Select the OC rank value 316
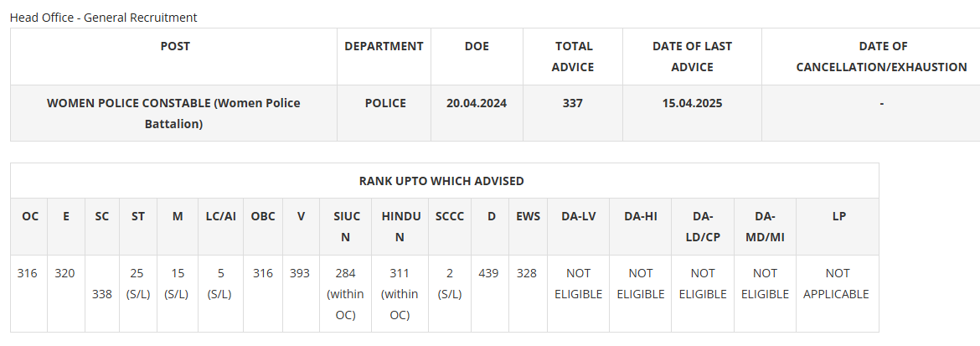This screenshot has height=346, width=980. pos(27,273)
